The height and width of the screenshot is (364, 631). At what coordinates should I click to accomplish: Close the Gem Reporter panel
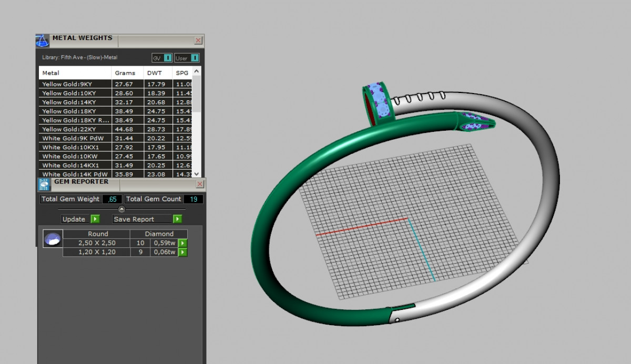199,184
